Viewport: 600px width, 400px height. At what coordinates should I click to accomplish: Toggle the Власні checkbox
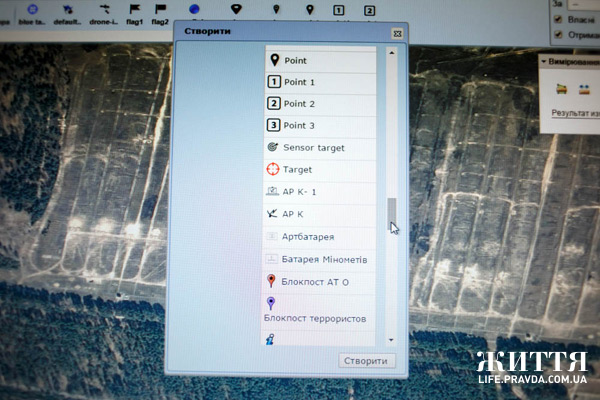558,17
